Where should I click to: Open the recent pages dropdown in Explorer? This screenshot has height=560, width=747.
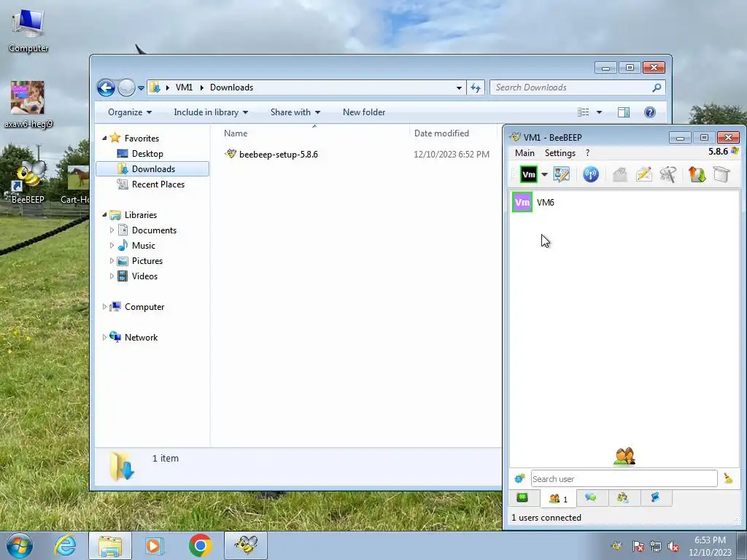pos(141,88)
